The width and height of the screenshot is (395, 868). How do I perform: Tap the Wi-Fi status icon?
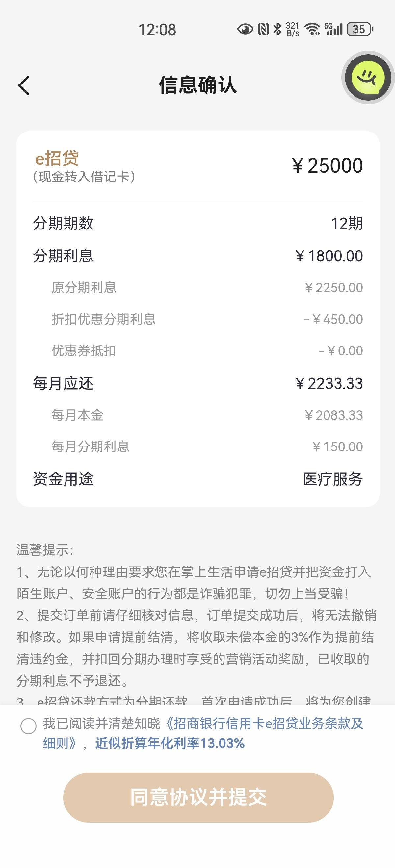312,29
